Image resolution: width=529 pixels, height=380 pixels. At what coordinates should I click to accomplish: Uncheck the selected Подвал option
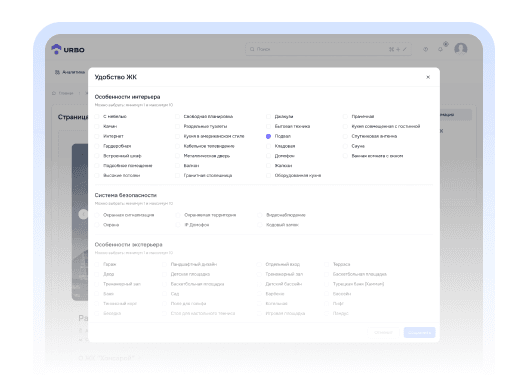(269, 136)
